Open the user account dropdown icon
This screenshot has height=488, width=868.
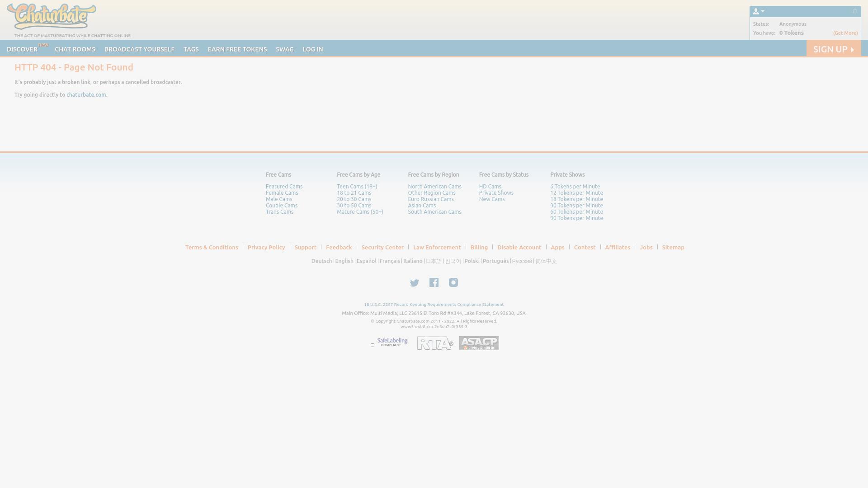759,11
